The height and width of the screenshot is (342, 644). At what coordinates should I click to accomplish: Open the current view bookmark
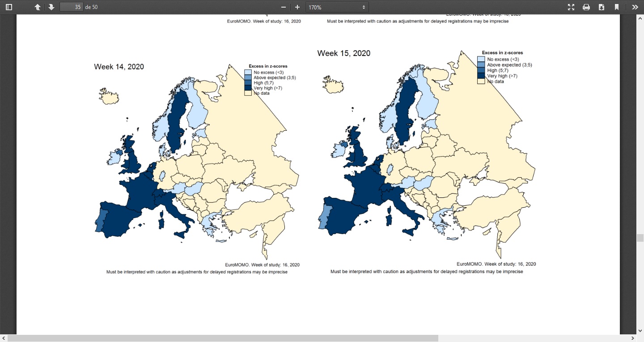click(617, 7)
